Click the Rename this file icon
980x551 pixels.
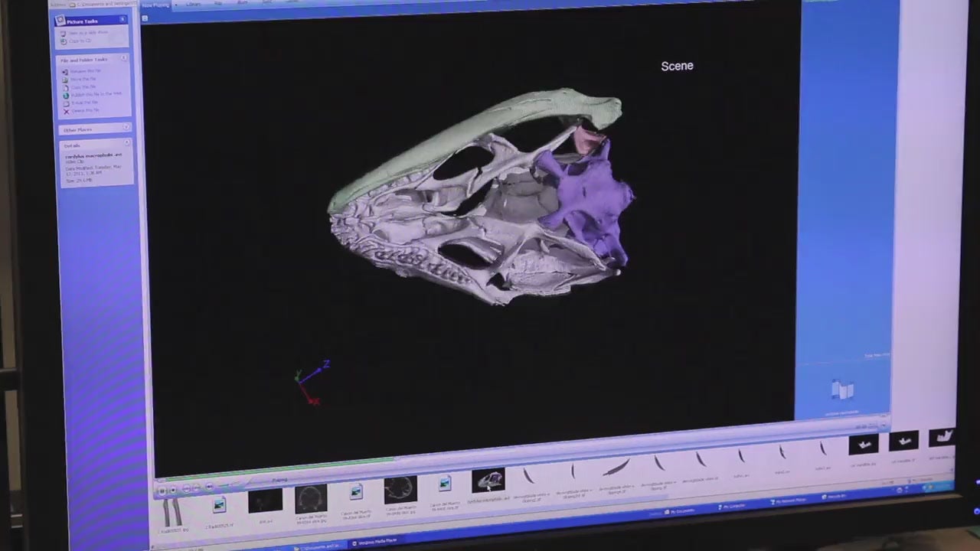[x=65, y=71]
